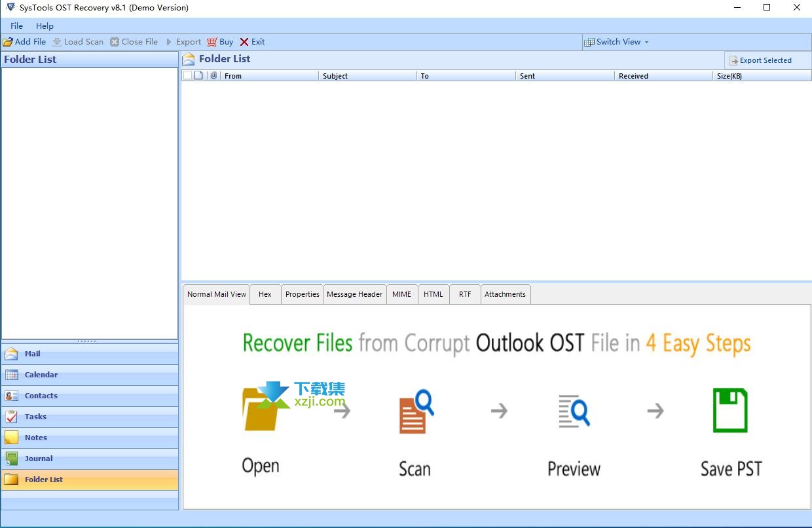Click the red Exit icon
812x528 pixels.
pos(244,42)
